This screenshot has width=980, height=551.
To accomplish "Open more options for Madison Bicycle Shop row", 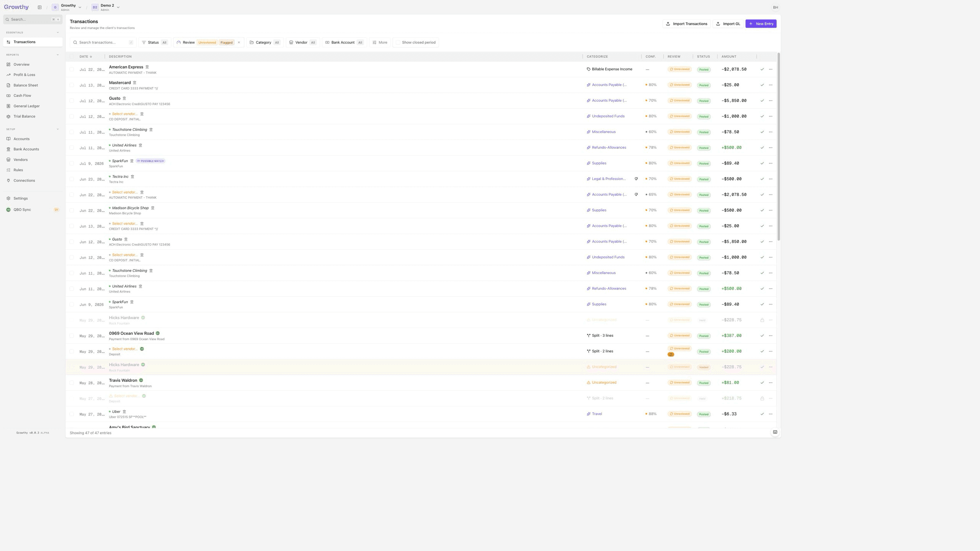I will coord(771,210).
